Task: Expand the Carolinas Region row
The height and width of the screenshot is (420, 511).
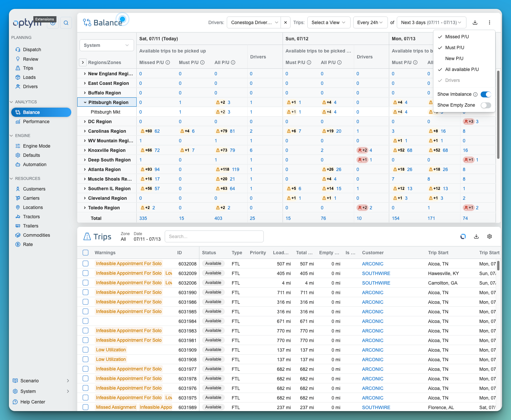Action: (x=85, y=131)
